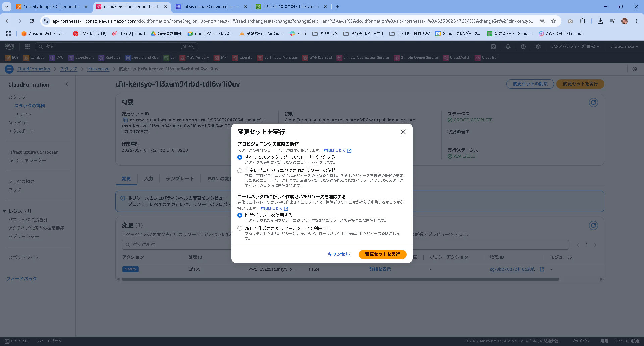Open CloudShell icon in top bar
Viewport: 644px width, 346px height.
[493, 47]
